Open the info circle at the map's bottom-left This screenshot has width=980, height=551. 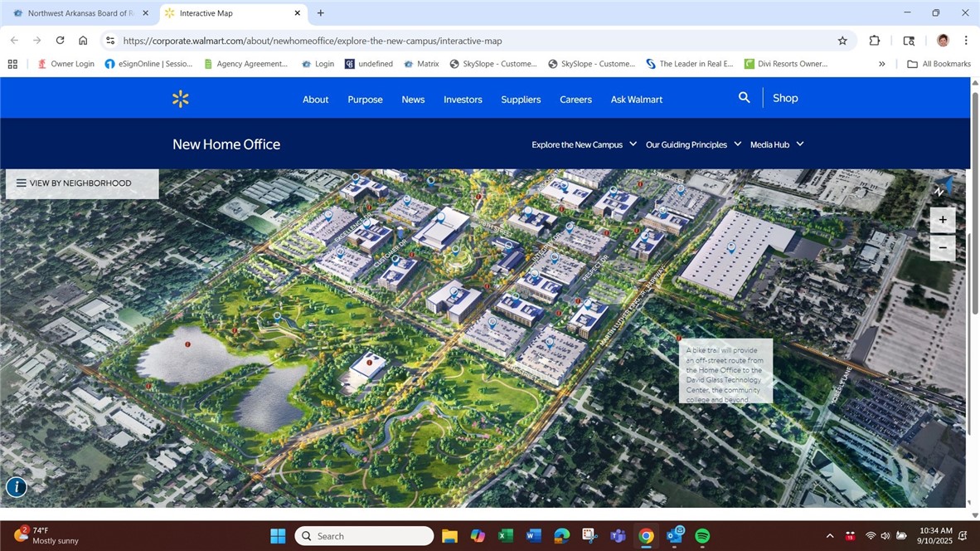coord(17,487)
